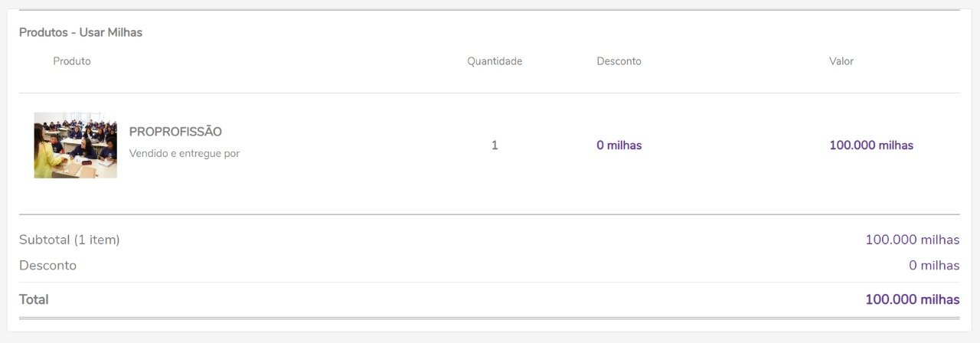Click the Desconto label in the summary
The height and width of the screenshot is (343, 980).
coord(47,266)
